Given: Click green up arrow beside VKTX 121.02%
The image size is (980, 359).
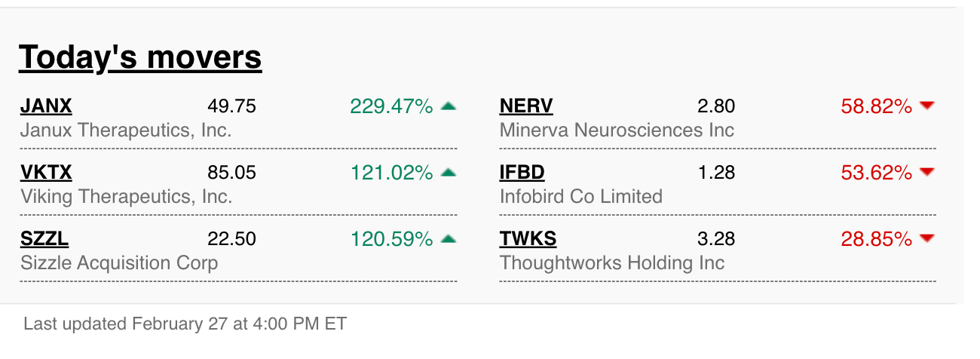Looking at the screenshot, I should click(x=449, y=173).
